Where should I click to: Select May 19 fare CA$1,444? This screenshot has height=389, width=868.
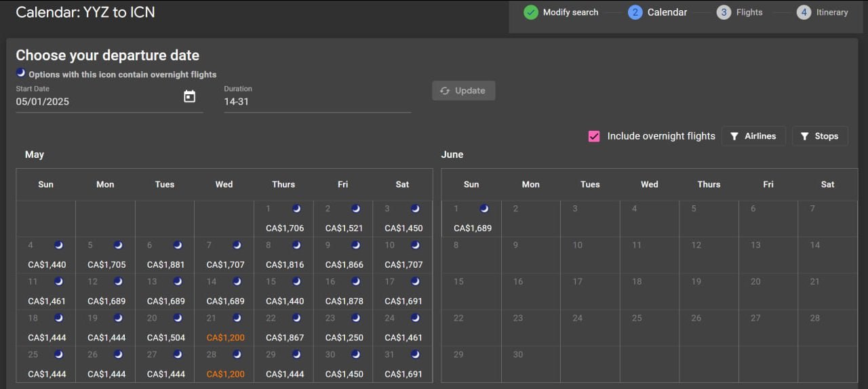(106, 337)
